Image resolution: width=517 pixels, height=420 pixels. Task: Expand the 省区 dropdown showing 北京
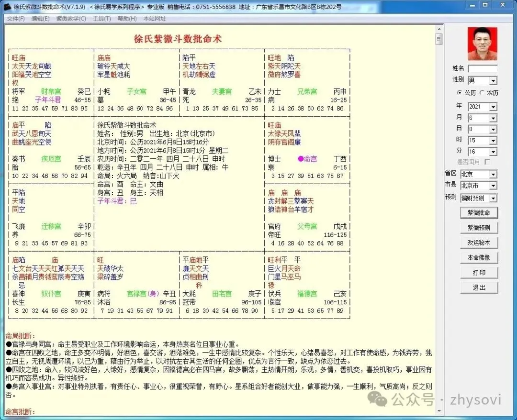(x=493, y=174)
